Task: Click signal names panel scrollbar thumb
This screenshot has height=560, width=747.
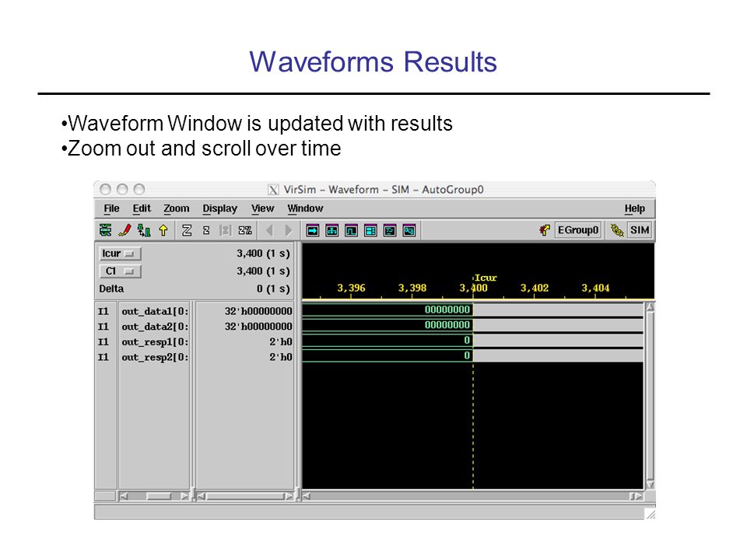Action: [159, 496]
